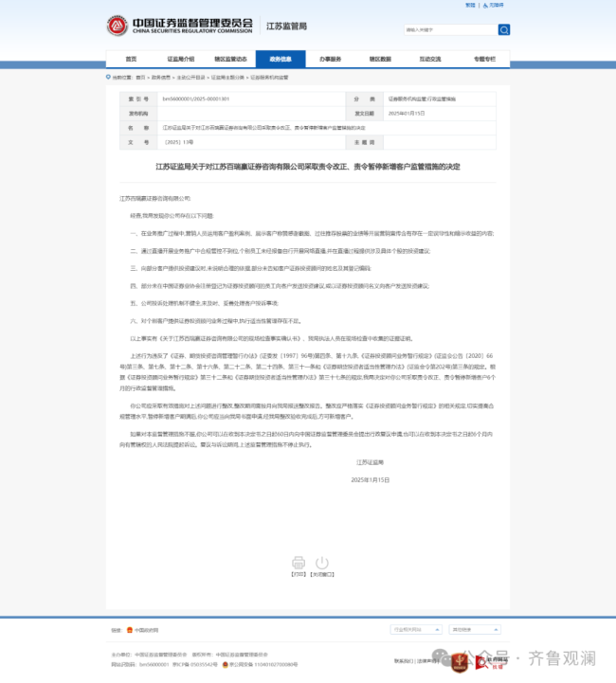This screenshot has width=616, height=683.
Task: Open the 行业相关网站 dropdown
Action: (416, 629)
